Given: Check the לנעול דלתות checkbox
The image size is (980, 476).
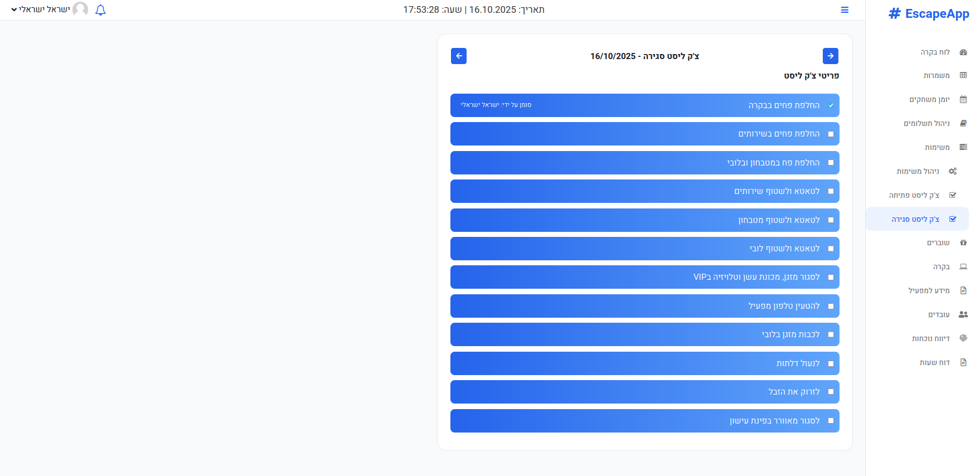Looking at the screenshot, I should pos(831,363).
